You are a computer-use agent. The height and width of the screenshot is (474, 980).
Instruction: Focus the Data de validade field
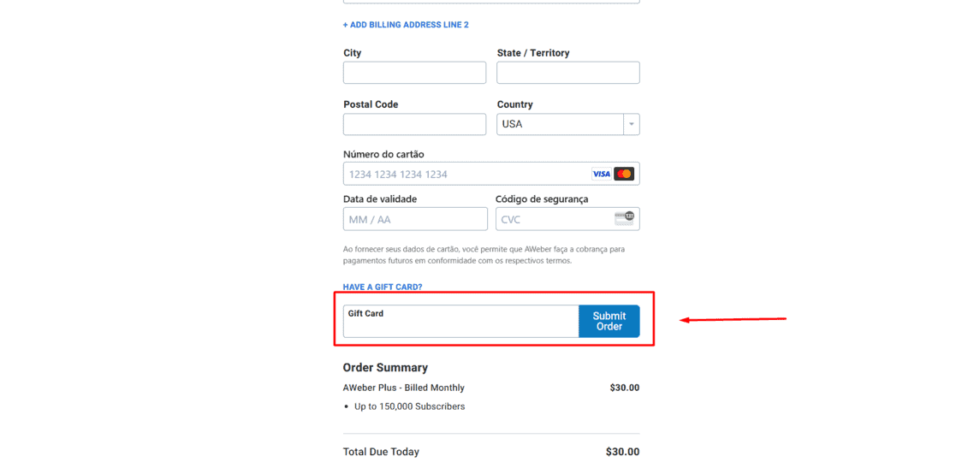click(x=415, y=219)
